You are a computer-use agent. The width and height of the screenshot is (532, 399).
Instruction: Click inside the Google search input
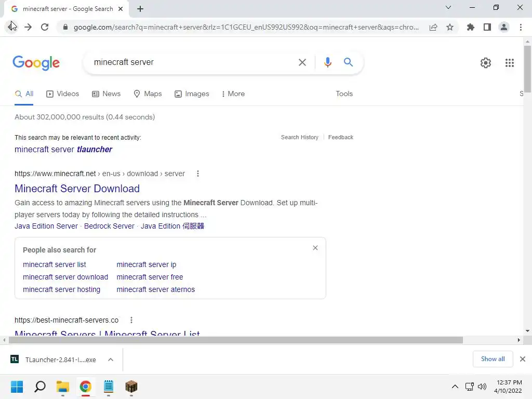coord(192,62)
